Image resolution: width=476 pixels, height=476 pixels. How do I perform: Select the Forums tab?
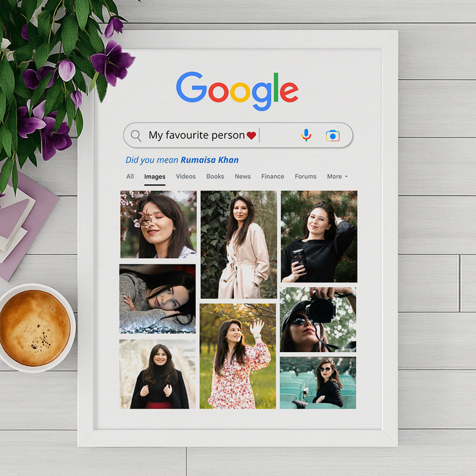tap(305, 177)
